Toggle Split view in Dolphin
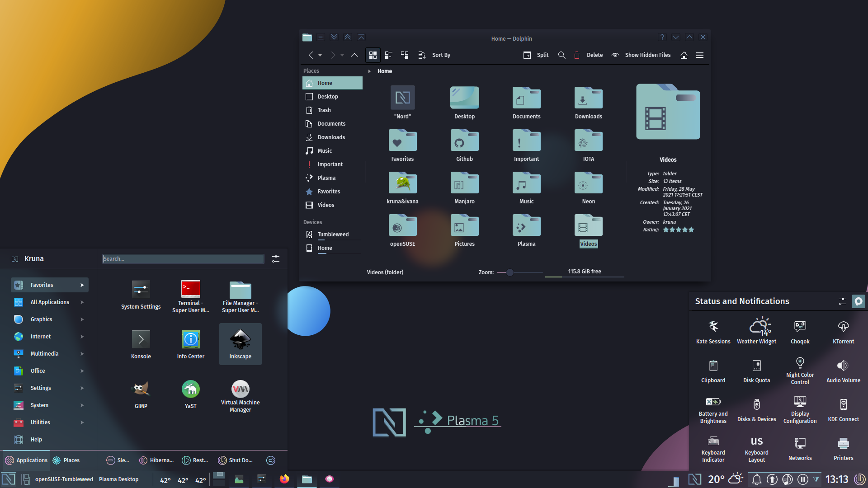Viewport: 868px width, 488px height. coord(536,55)
